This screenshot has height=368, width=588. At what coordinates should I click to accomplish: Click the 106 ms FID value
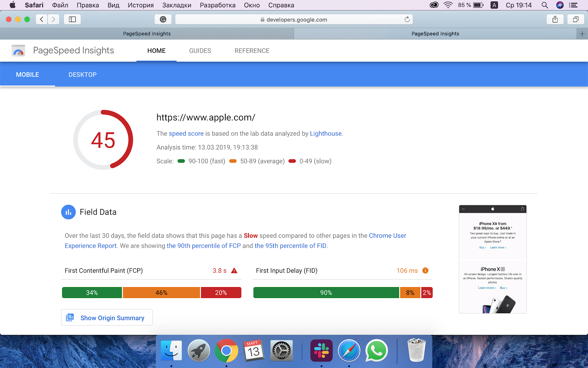pyautogui.click(x=407, y=270)
